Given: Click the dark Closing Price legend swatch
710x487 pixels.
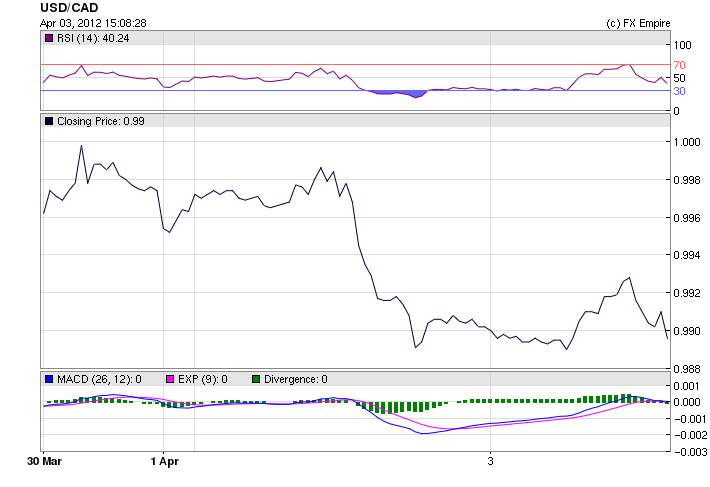Looking at the screenshot, I should point(49,121).
